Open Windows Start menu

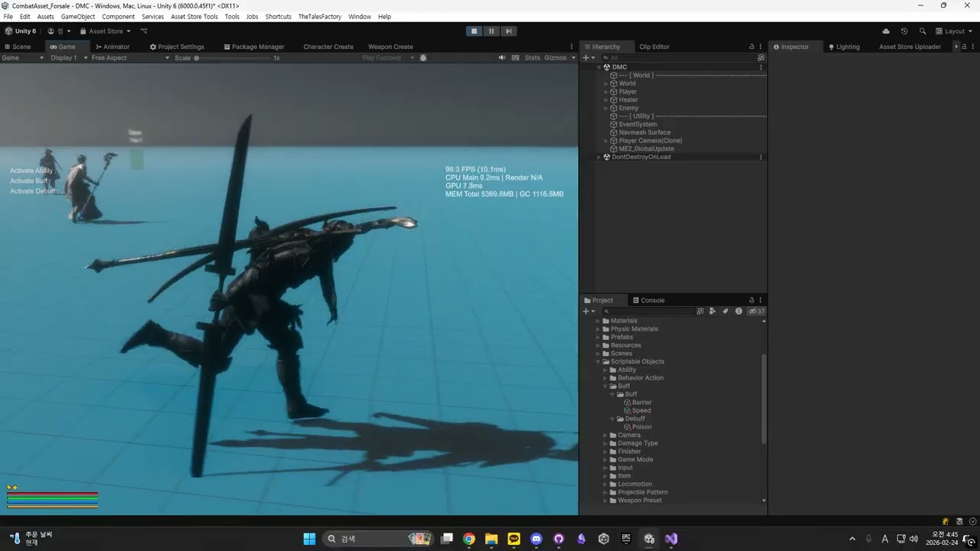click(x=309, y=539)
